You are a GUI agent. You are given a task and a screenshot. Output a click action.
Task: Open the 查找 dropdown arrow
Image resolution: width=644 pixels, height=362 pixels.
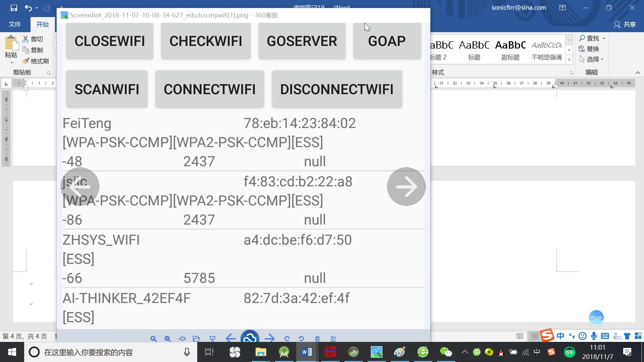pos(604,39)
